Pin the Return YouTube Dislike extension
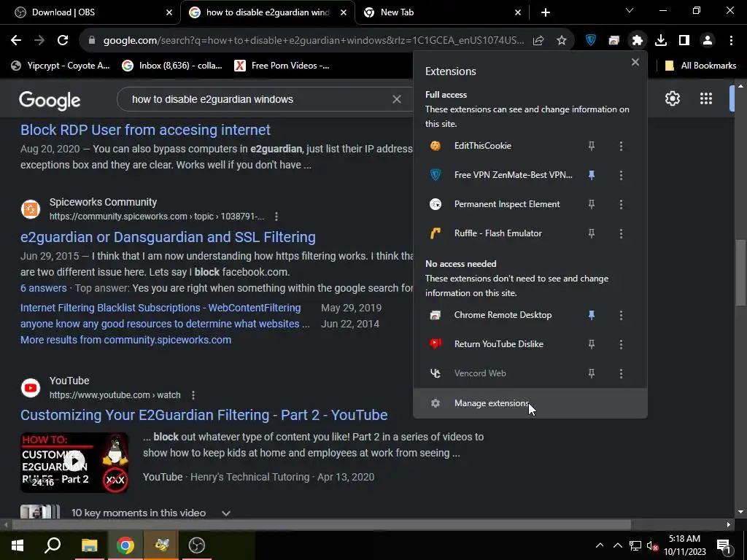 (591, 344)
